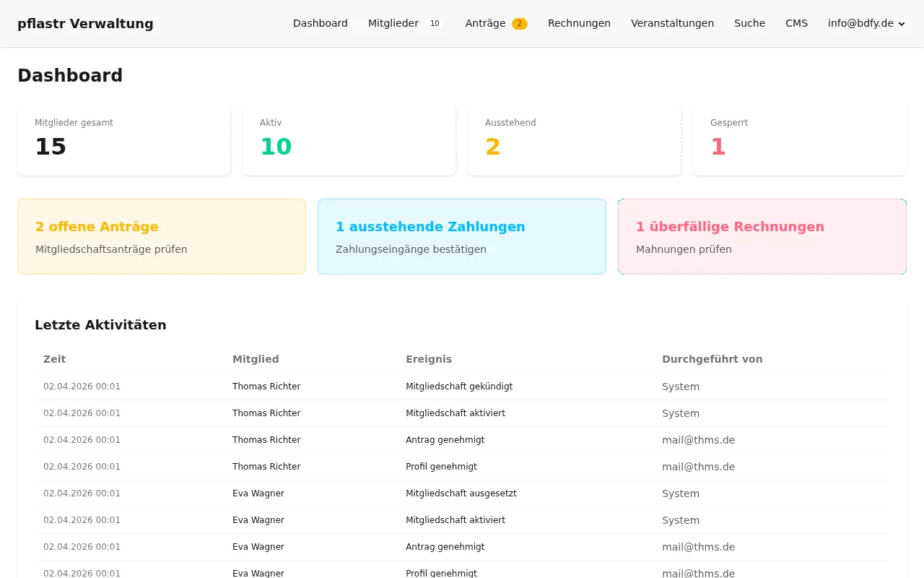Expand the info@bdfy.de account dropdown

(866, 23)
